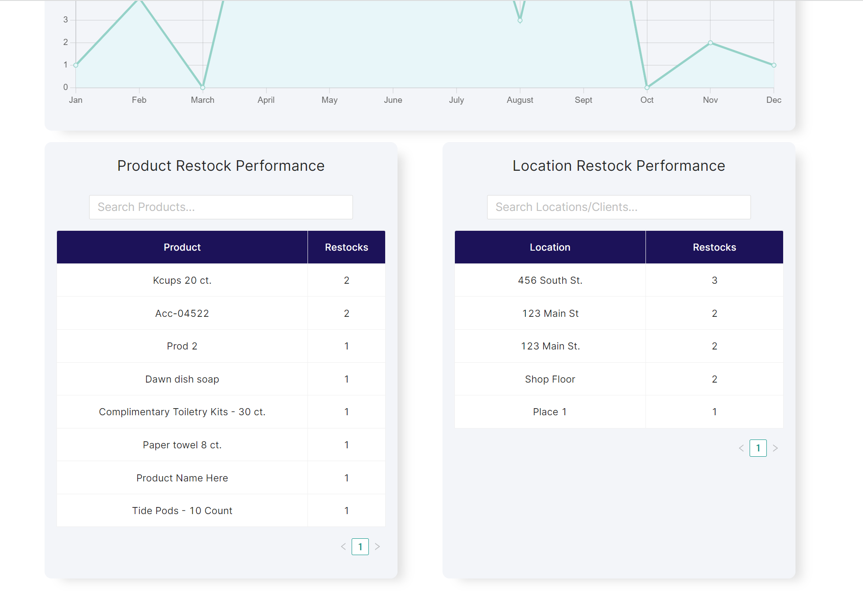Select the Place 1 location row
Screen dimensions: 863x616
[x=619, y=412]
